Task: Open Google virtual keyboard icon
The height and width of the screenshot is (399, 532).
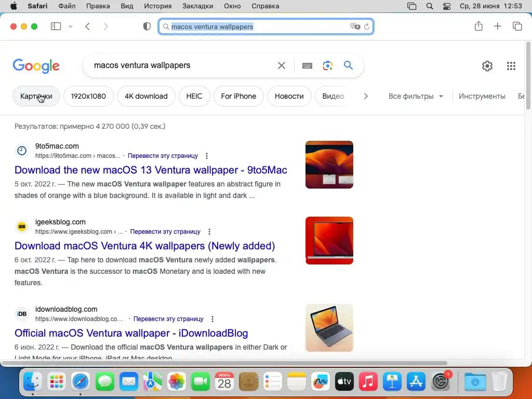Action: tap(307, 65)
